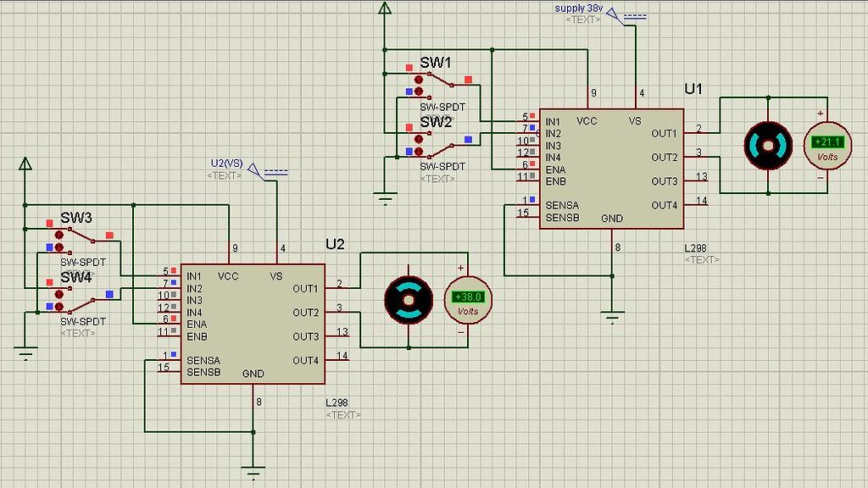The width and height of the screenshot is (868, 488).
Task: Click the power terminal above SW1
Action: pyautogui.click(x=386, y=10)
